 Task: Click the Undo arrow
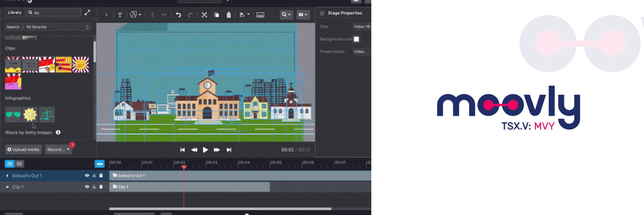click(178, 15)
